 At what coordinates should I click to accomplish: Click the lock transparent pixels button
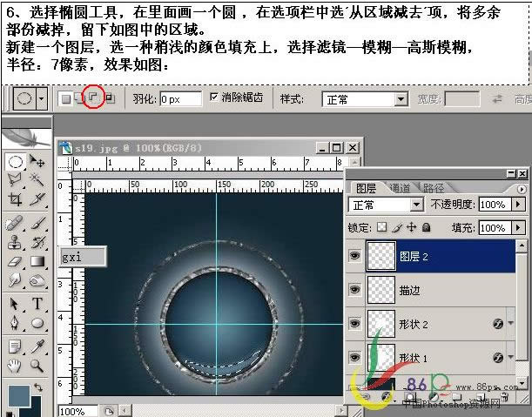[380, 228]
